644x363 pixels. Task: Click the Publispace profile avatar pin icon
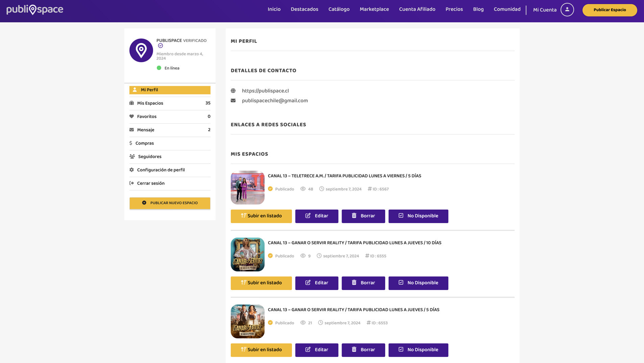click(x=141, y=50)
